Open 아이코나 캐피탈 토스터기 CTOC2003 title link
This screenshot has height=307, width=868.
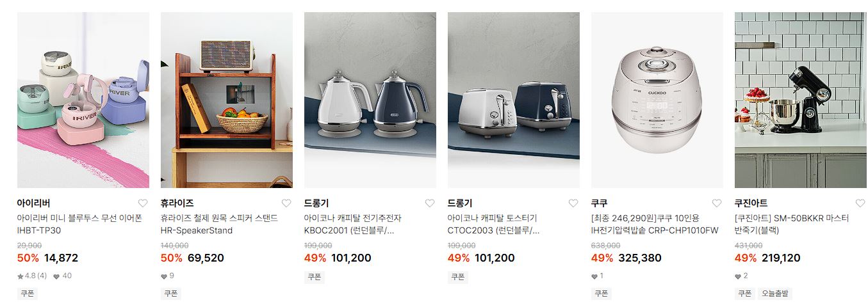coord(494,224)
